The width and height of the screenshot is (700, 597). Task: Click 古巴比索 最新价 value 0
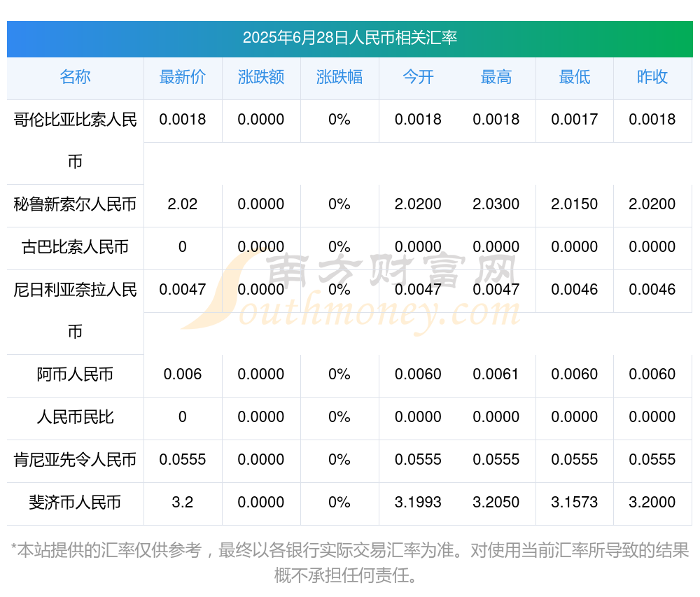183,247
